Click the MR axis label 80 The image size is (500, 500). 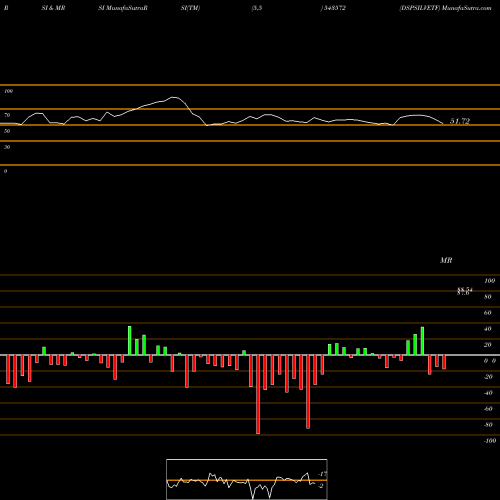click(x=488, y=297)
